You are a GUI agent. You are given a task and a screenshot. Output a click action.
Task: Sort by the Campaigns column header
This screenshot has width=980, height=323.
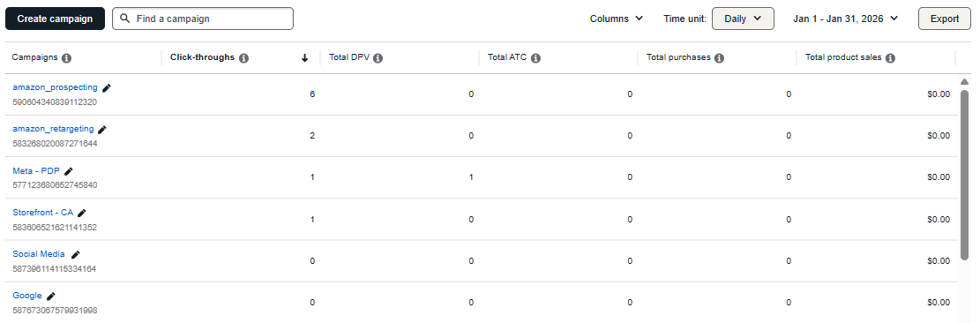(34, 57)
